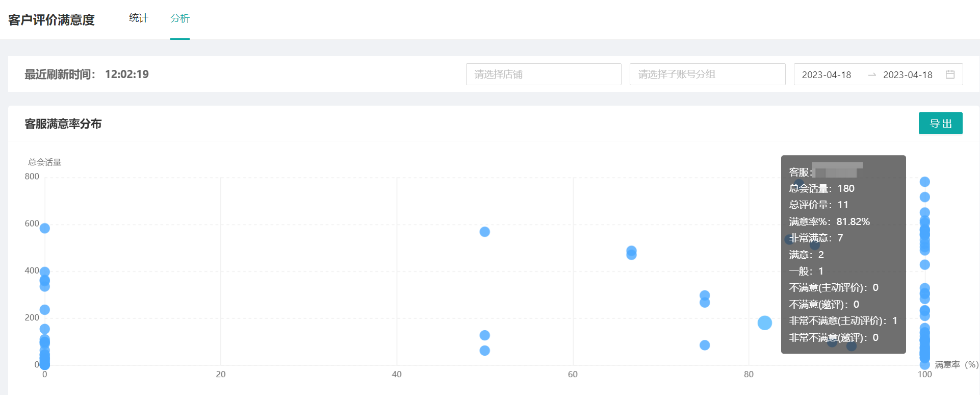
Task: Click the 总评价量: 11 tooltip line
Action: pos(819,205)
